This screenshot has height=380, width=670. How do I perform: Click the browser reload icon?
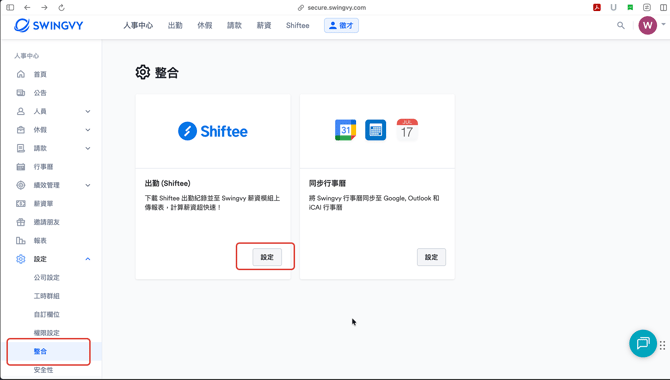pos(61,8)
